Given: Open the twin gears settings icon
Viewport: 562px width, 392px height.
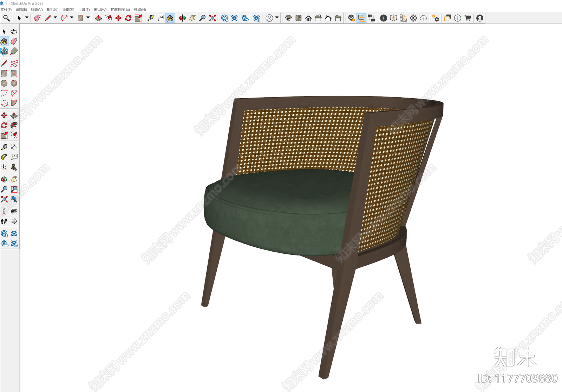Looking at the screenshot, I should click(436, 18).
